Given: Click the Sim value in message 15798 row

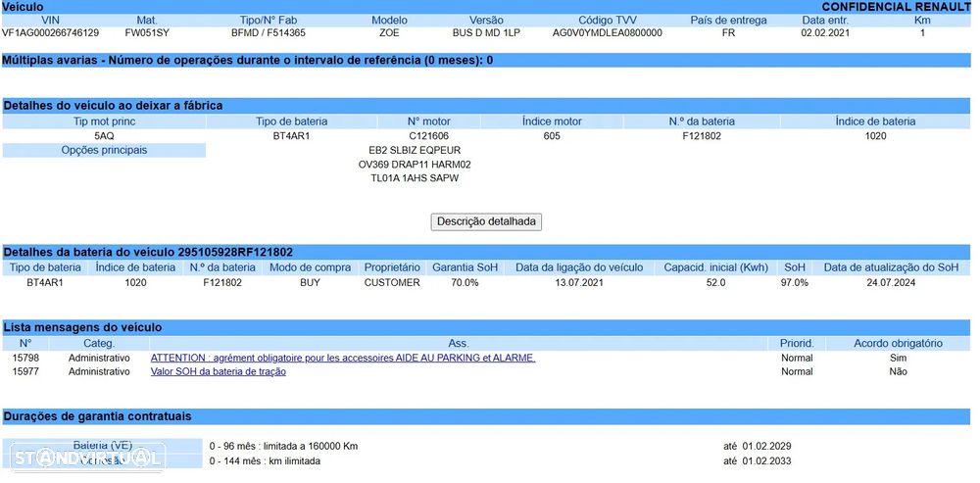Looking at the screenshot, I should pos(898,358).
